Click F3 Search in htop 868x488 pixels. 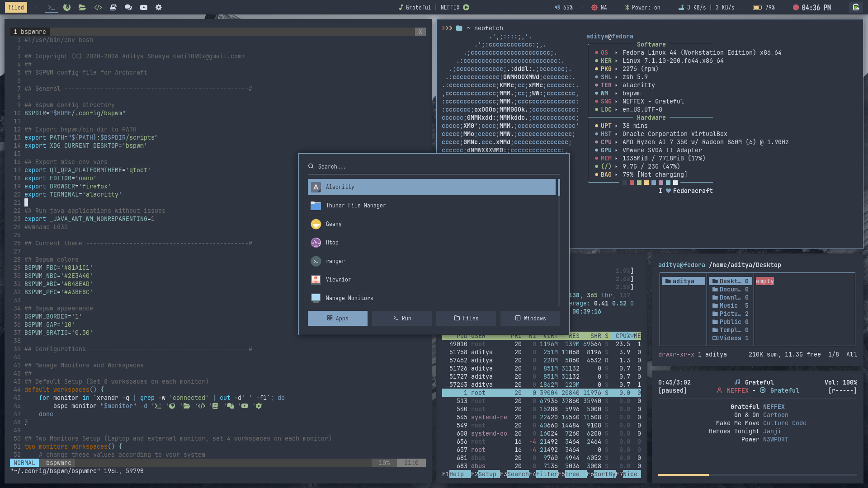click(514, 474)
